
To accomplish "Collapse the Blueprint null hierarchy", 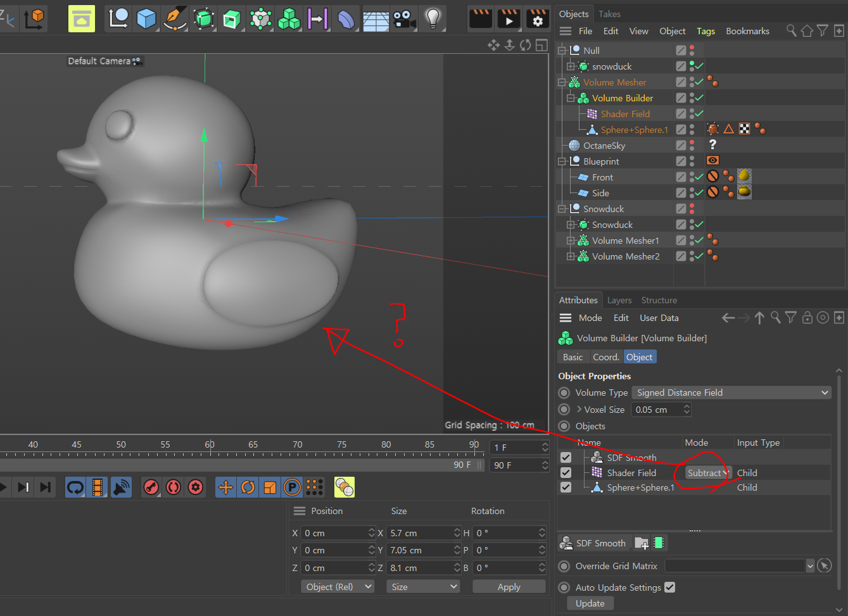I will pos(562,161).
